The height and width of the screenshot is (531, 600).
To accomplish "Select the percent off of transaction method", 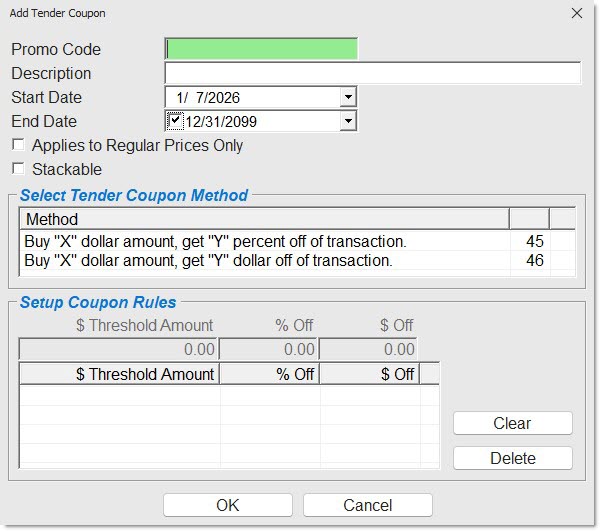I will 215,241.
